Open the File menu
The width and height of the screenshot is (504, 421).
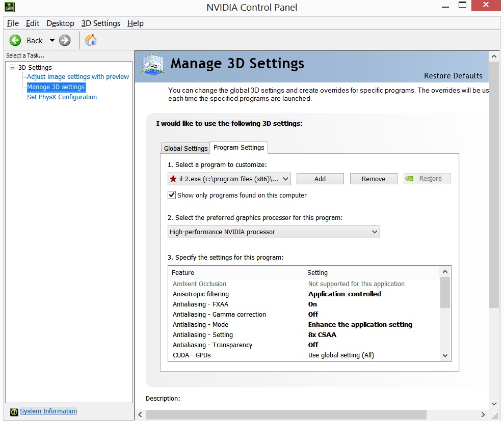13,23
